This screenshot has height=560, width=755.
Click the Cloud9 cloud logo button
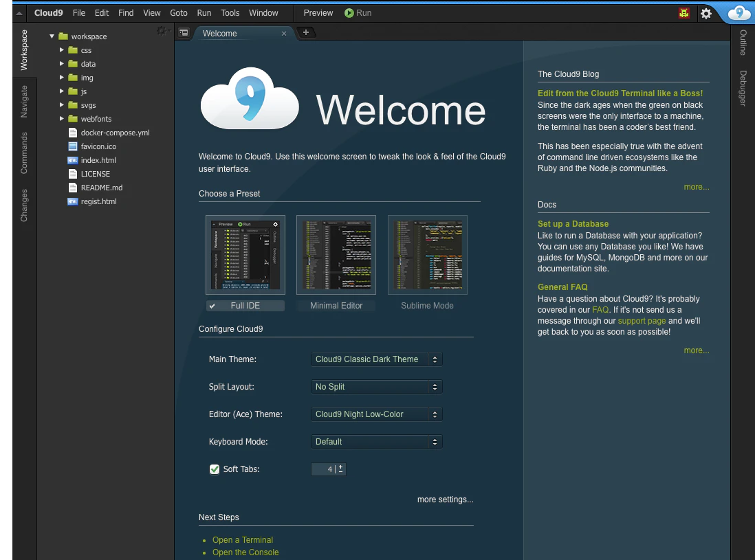[738, 13]
